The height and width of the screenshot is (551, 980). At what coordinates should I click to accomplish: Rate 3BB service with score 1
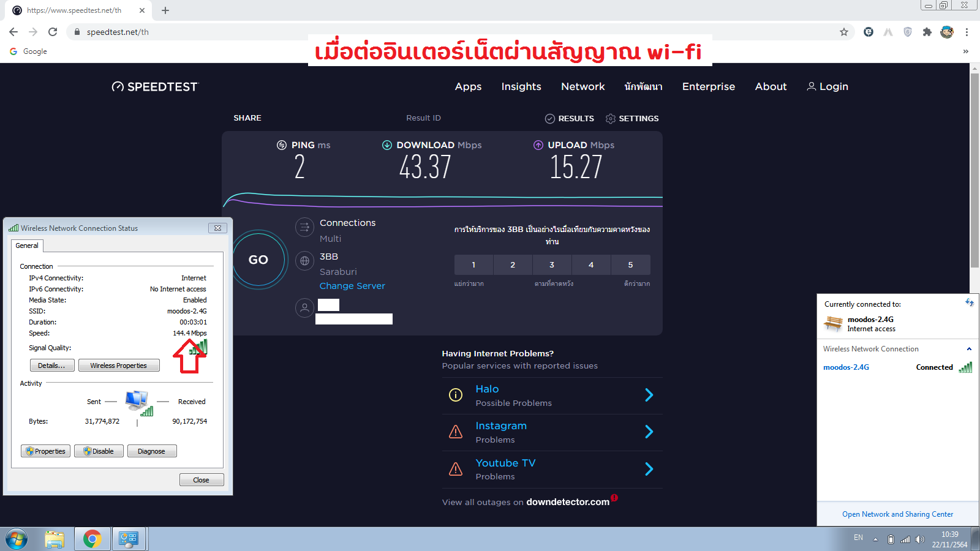(473, 265)
